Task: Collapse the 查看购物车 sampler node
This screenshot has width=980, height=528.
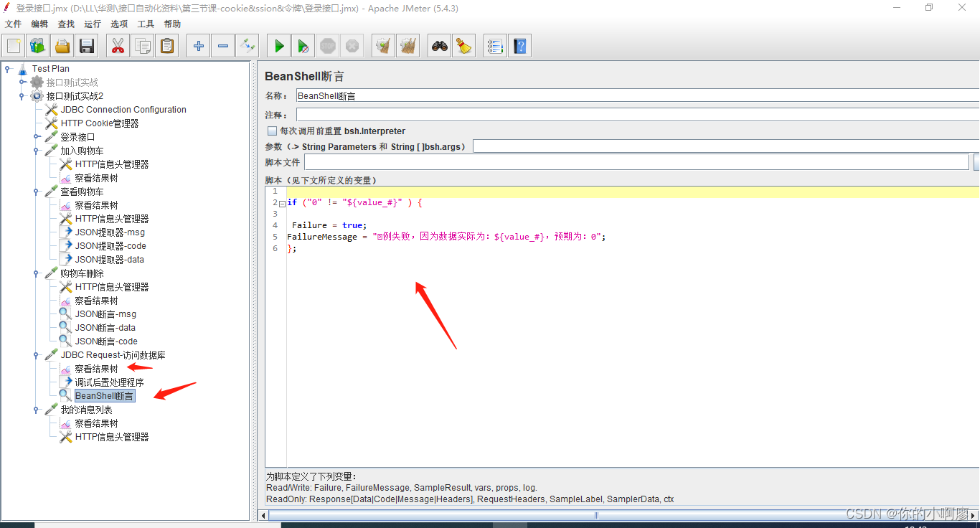Action: click(x=37, y=192)
